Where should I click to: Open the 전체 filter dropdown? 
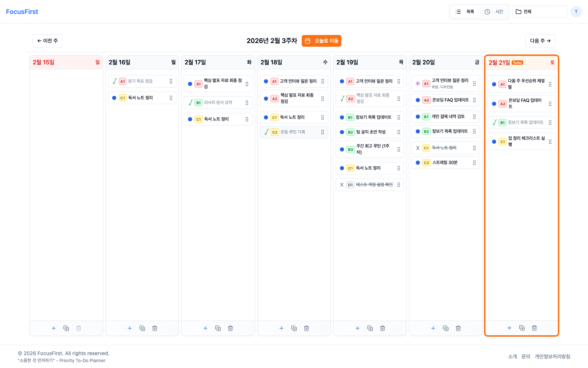pyautogui.click(x=539, y=11)
